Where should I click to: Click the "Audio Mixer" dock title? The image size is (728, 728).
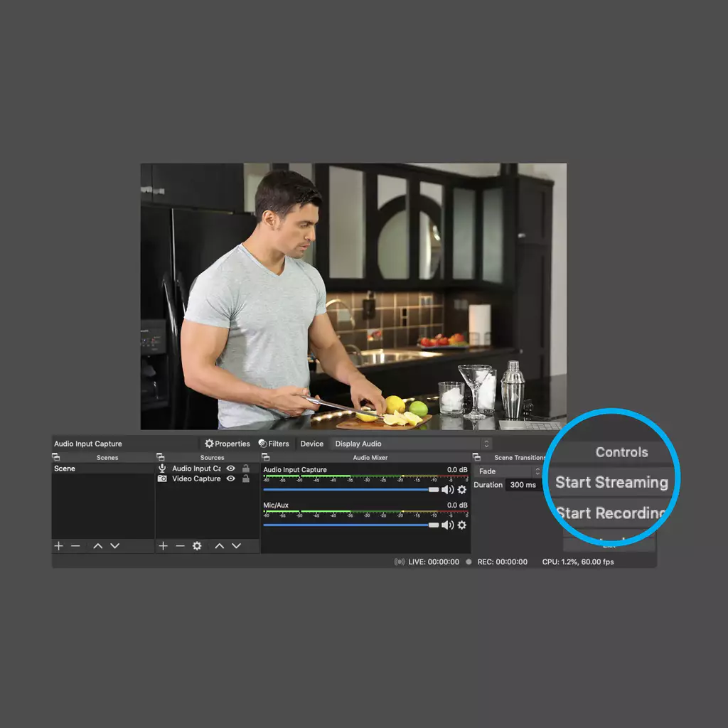click(370, 457)
